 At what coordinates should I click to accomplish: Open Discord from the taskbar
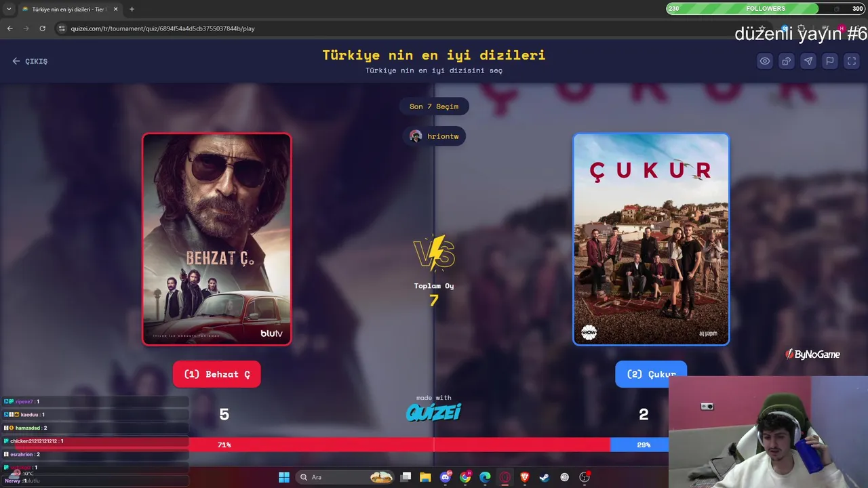click(446, 477)
